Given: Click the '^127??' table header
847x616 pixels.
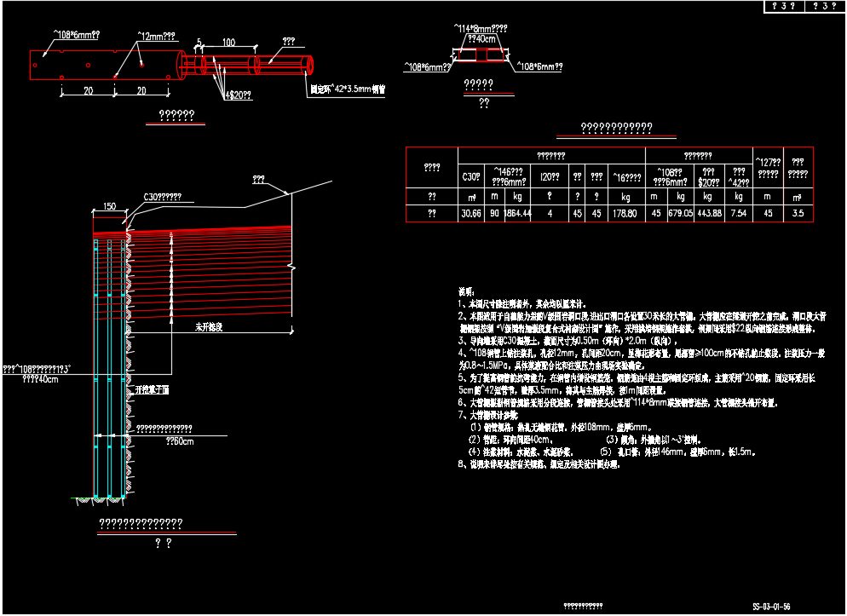Looking at the screenshot, I should (768, 162).
